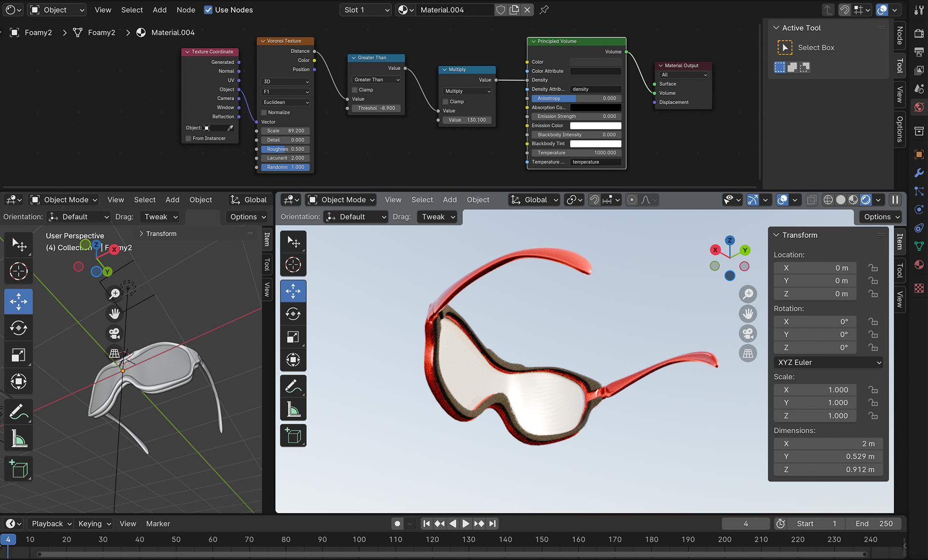928x560 pixels.
Task: Select the Rotate tool in right viewport
Action: (x=293, y=314)
